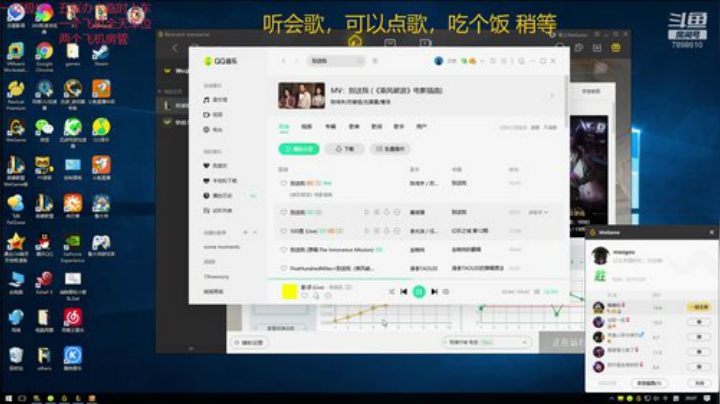Add a new playlist with the plus icon
Viewport: 720px width, 404px height.
click(x=245, y=232)
